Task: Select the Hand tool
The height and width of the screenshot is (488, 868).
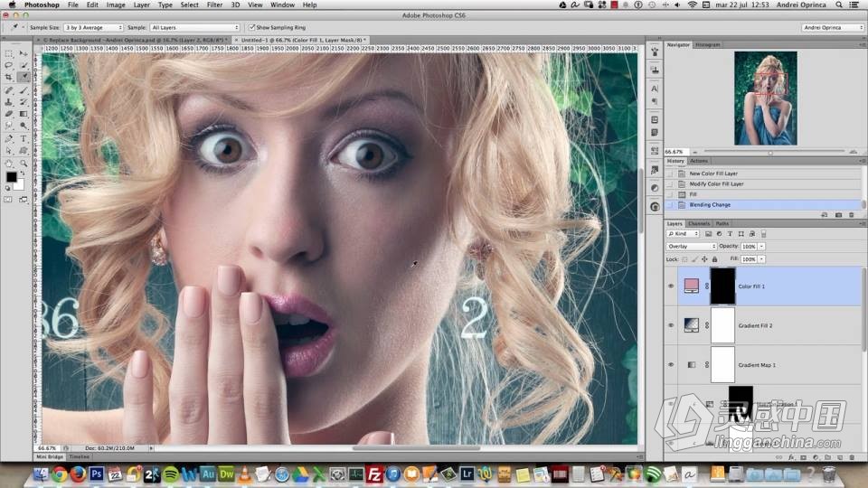Action: [x=9, y=164]
